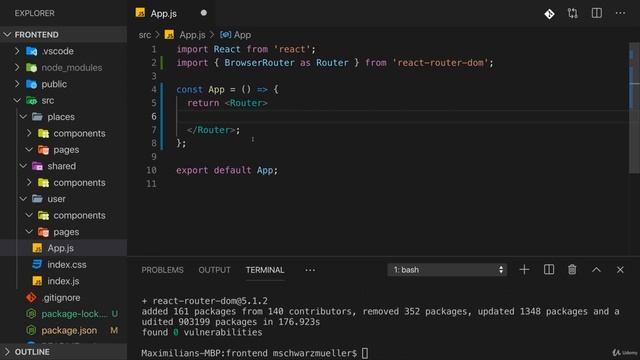Split the terminal panel
Image resolution: width=640 pixels, height=360 pixels.
coord(549,269)
